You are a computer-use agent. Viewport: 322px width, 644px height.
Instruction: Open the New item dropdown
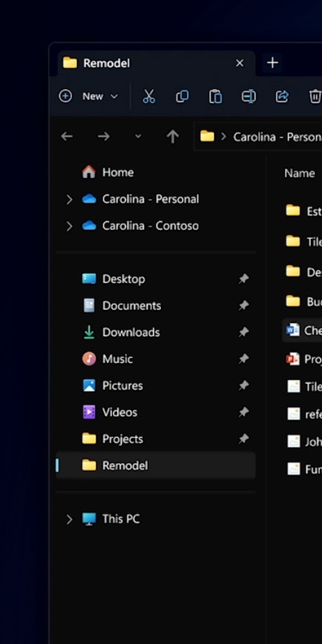(88, 97)
